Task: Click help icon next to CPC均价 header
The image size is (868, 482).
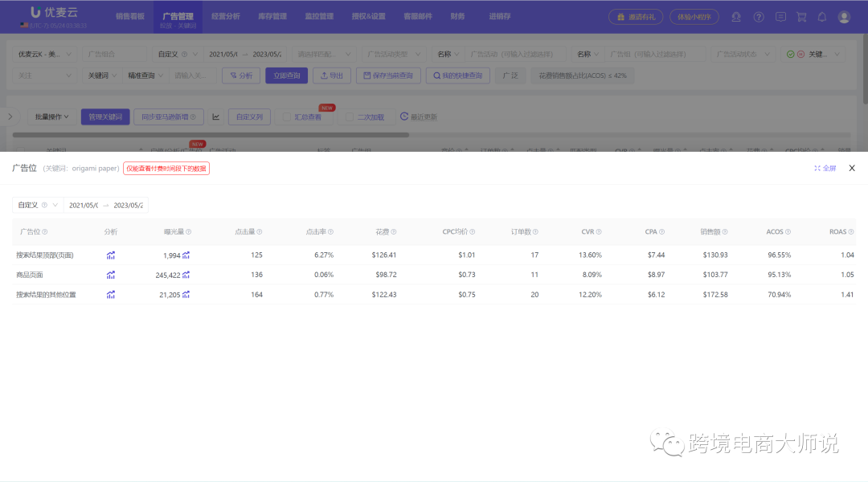Action: (x=472, y=232)
